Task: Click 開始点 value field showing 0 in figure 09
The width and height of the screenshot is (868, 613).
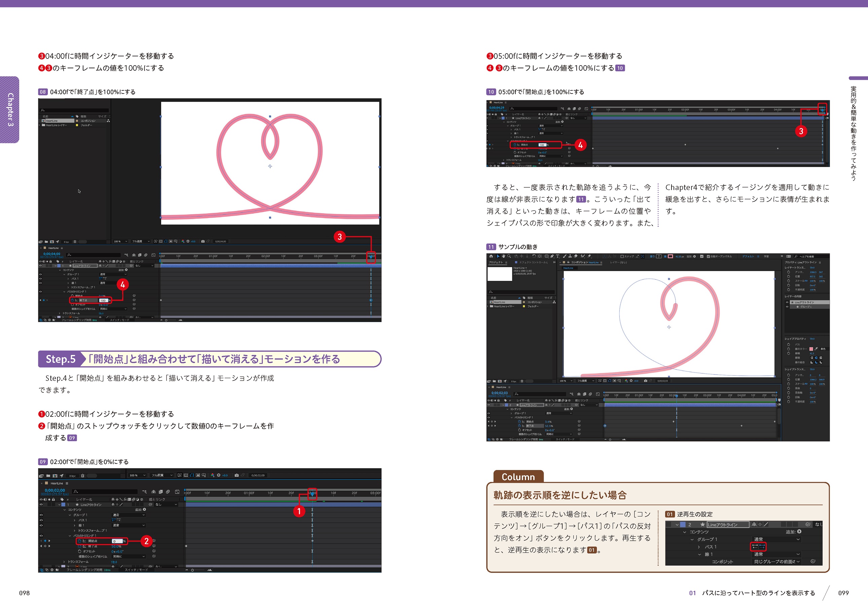Action: [x=117, y=542]
